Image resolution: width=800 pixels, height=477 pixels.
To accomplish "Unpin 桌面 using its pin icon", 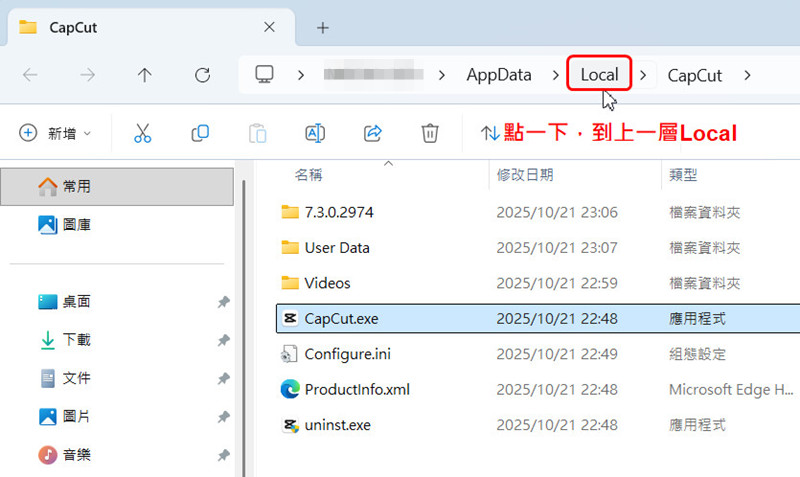I will [223, 302].
